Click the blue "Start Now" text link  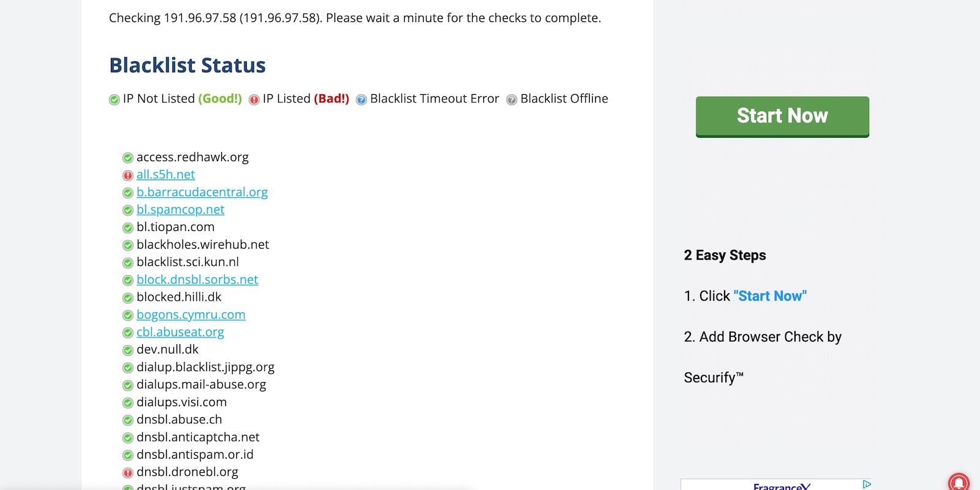[x=770, y=296]
